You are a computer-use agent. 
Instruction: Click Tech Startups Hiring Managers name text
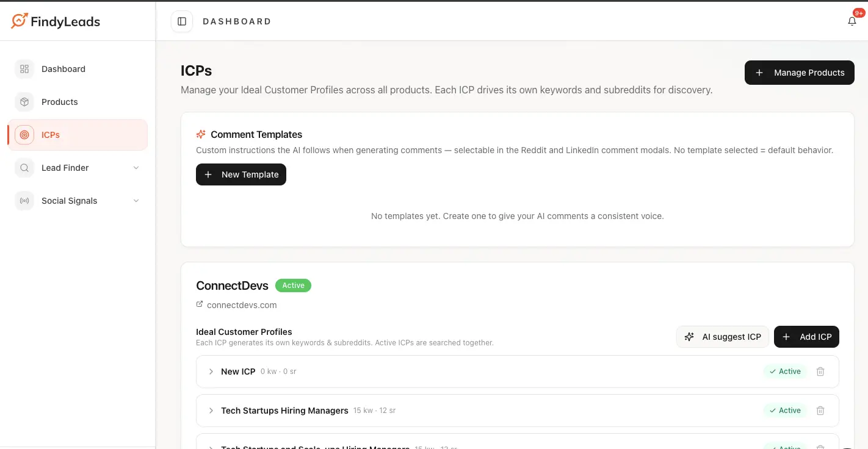(x=284, y=411)
